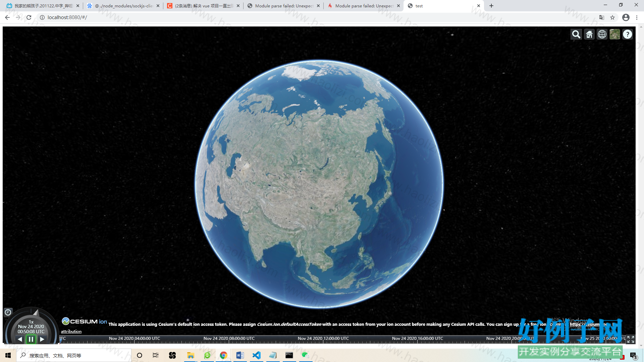This screenshot has height=362, width=644.
Task: Play animation forward
Action: point(42,339)
